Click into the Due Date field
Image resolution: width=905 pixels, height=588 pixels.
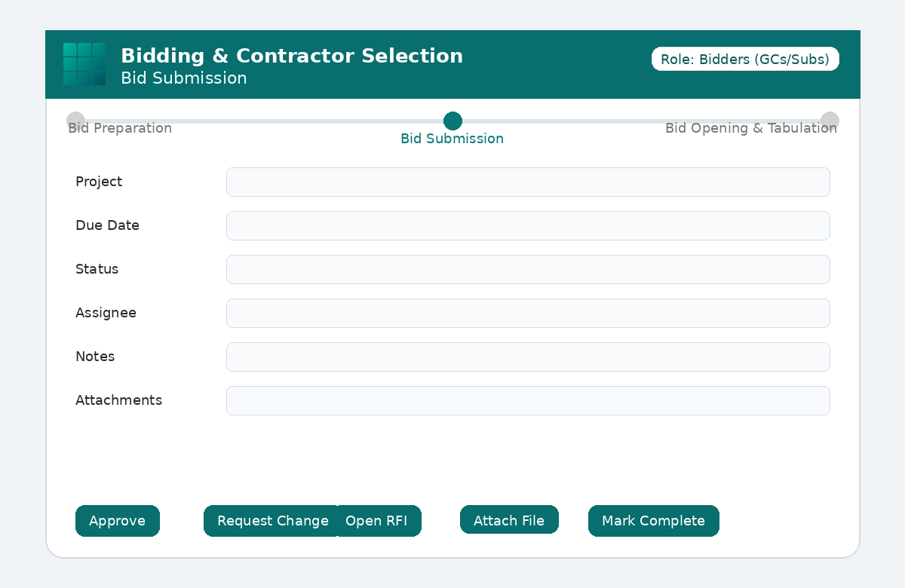[x=528, y=225]
